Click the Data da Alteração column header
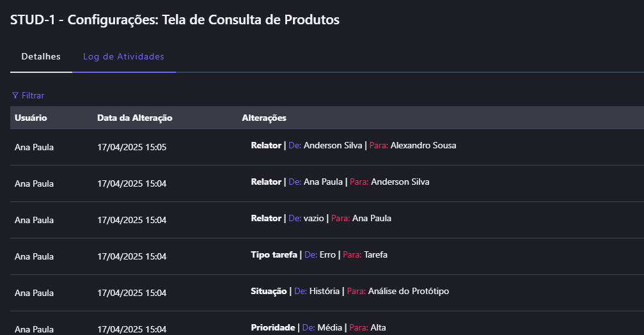Viewport: 644px width, 335px height. click(134, 118)
